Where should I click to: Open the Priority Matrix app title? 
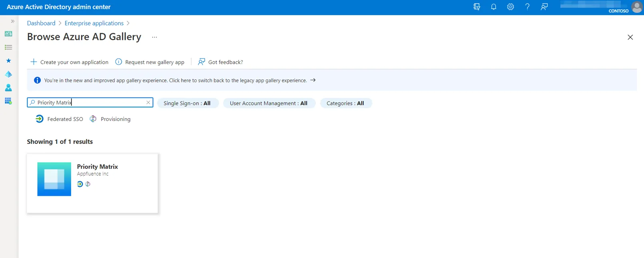point(98,167)
